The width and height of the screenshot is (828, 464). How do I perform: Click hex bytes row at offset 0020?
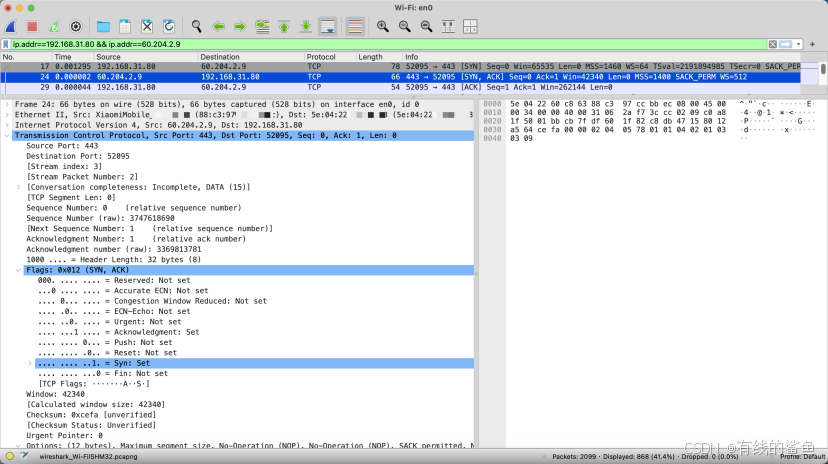point(618,121)
